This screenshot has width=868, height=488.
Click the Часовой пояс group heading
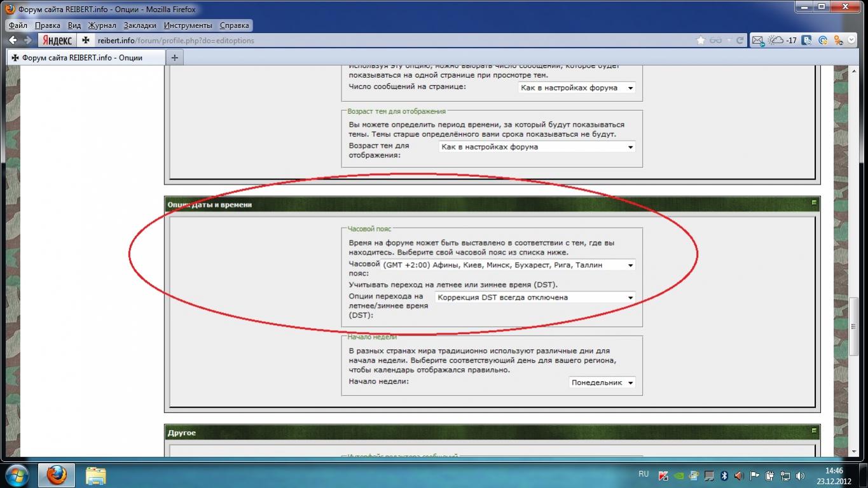[370, 228]
